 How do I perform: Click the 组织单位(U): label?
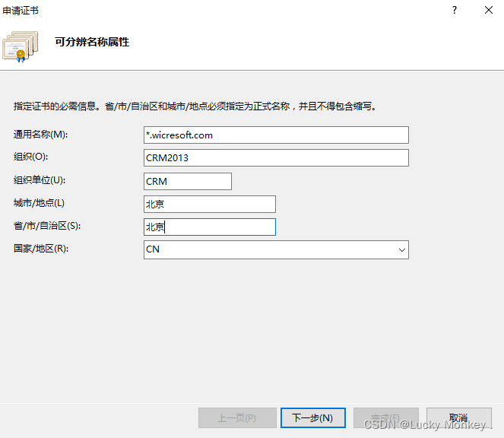click(x=40, y=180)
